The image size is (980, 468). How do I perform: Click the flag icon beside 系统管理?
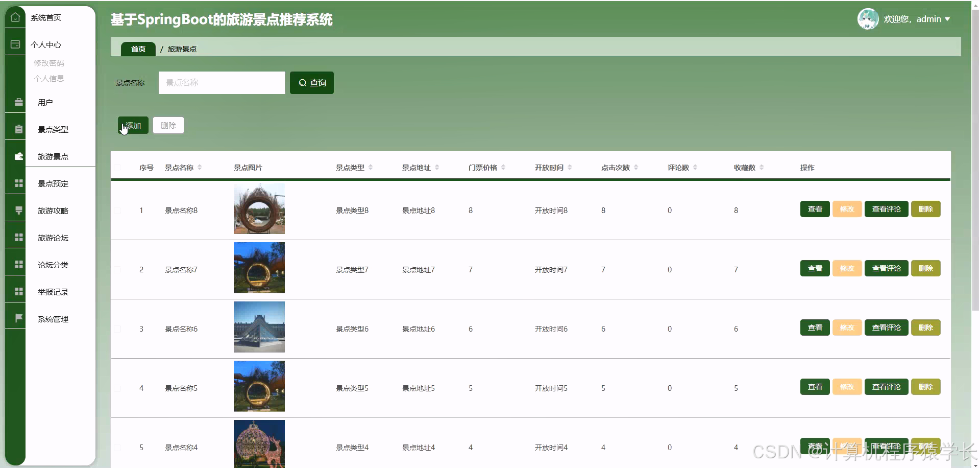pyautogui.click(x=19, y=317)
